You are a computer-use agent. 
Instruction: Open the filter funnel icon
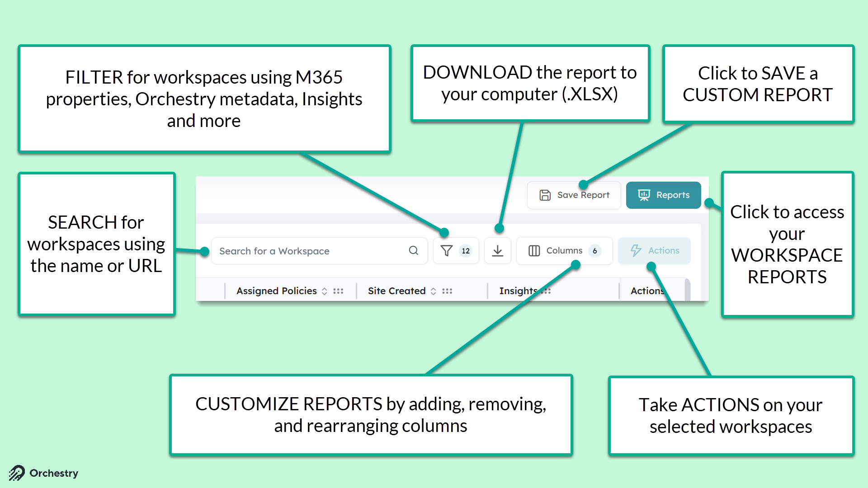447,251
